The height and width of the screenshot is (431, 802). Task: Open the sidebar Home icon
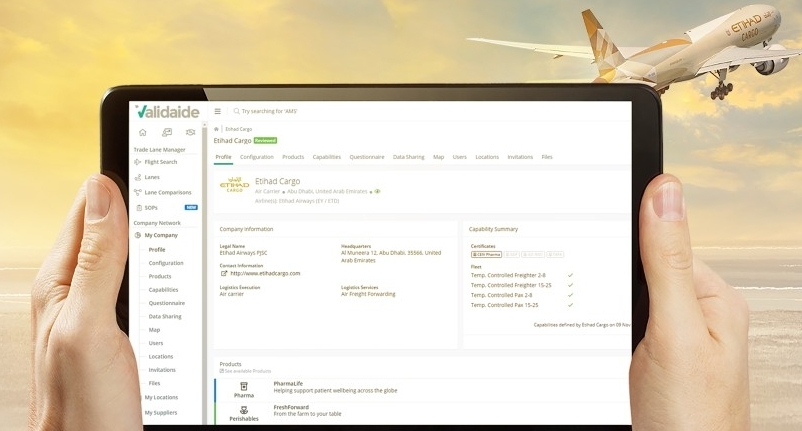(143, 132)
